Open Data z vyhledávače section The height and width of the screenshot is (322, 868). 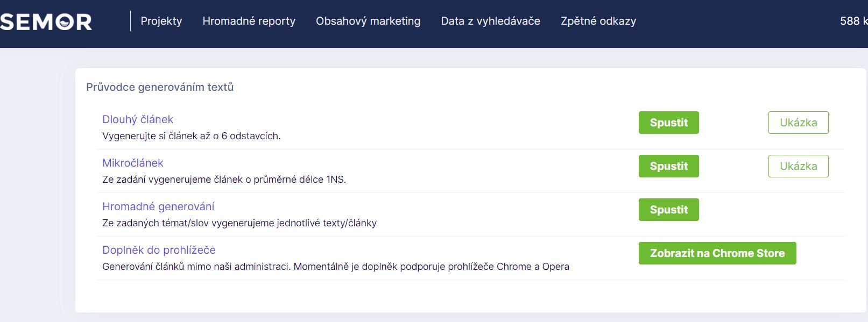pos(490,21)
